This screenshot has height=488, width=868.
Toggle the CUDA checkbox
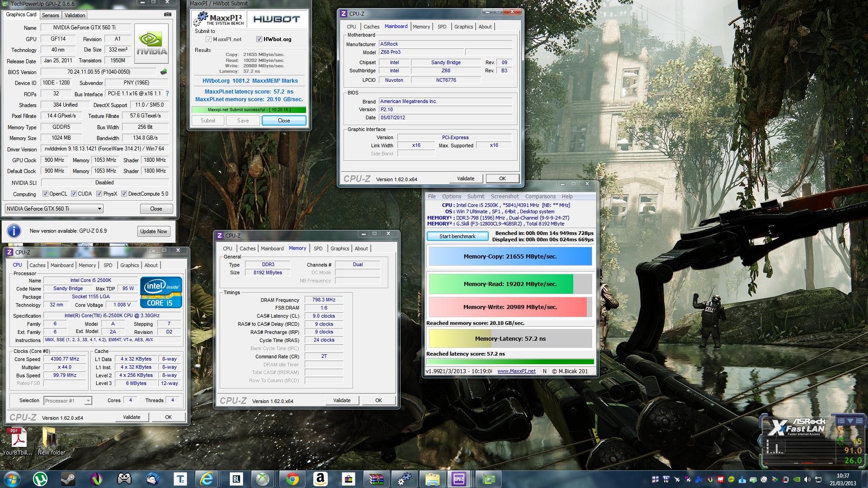coord(74,194)
